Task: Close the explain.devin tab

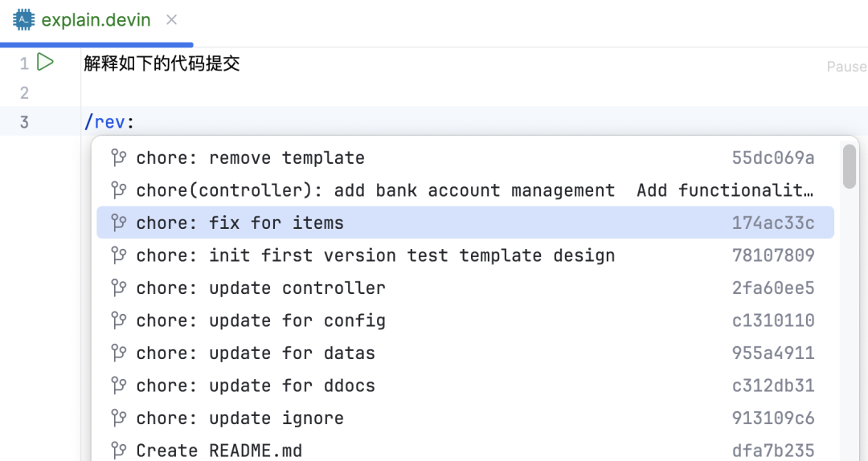Action: 172,20
